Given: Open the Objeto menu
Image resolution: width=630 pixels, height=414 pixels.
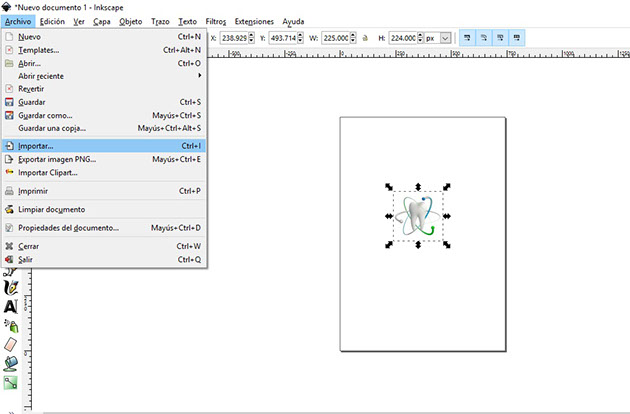Looking at the screenshot, I should click(x=131, y=21).
